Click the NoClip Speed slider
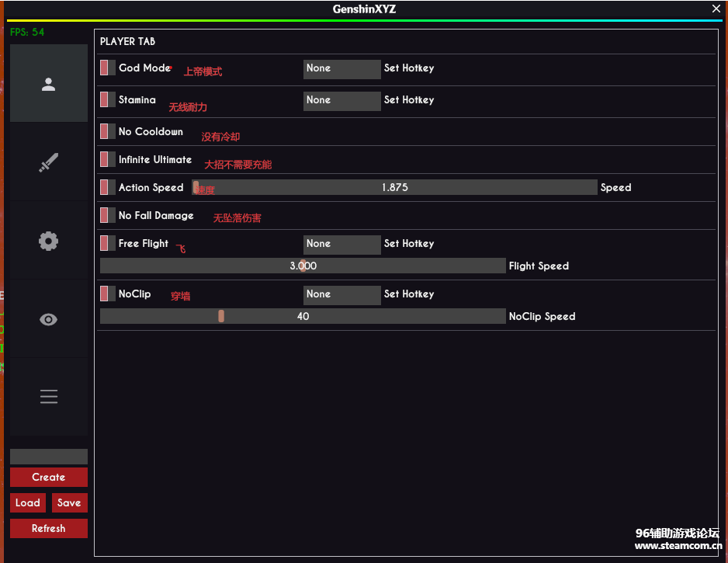 point(303,316)
